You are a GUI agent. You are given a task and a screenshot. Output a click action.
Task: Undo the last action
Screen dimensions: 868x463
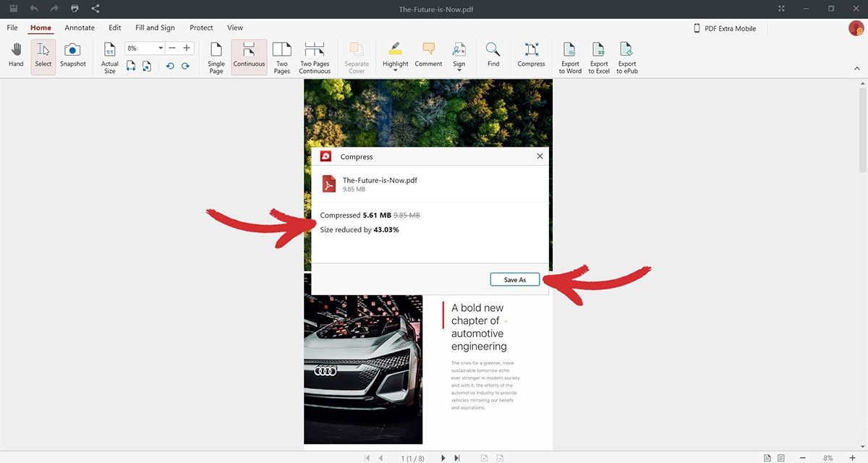[34, 9]
